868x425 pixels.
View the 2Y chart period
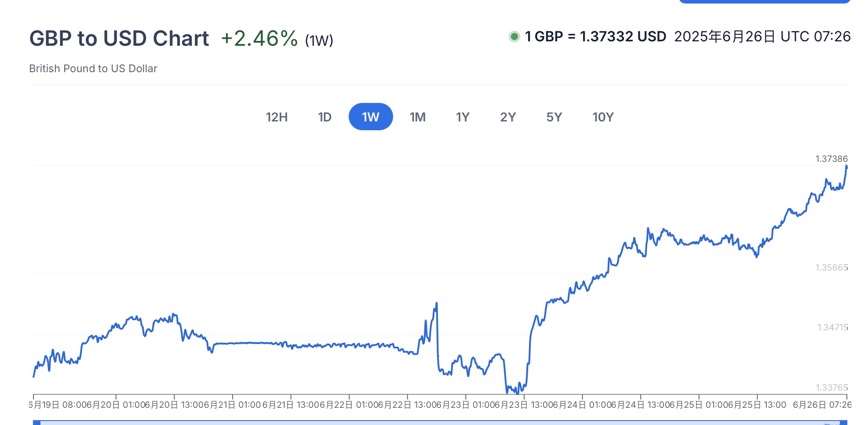[x=508, y=117]
